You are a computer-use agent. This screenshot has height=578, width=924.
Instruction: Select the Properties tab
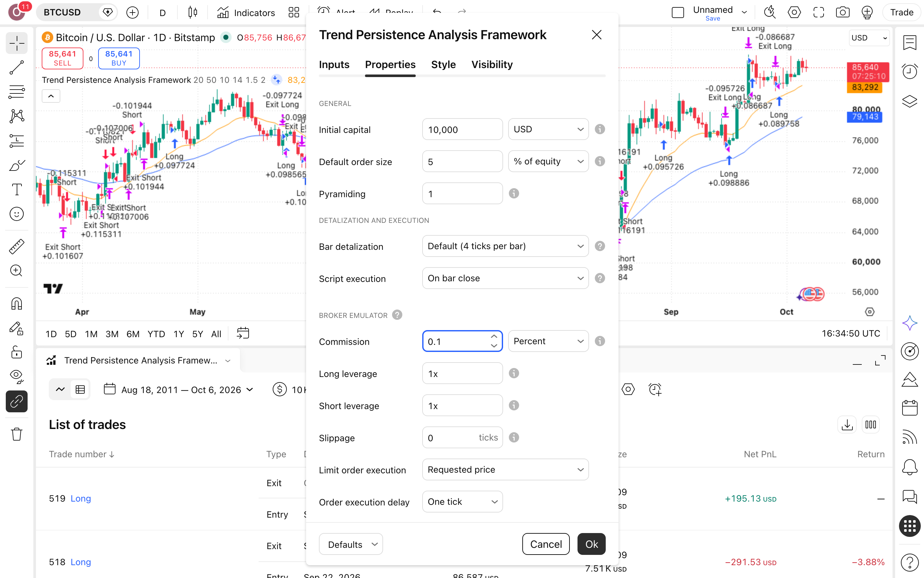(390, 65)
